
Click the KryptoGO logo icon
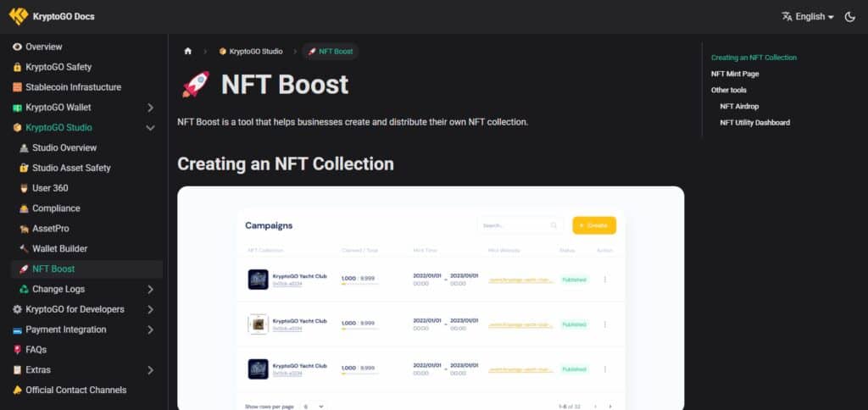point(19,16)
